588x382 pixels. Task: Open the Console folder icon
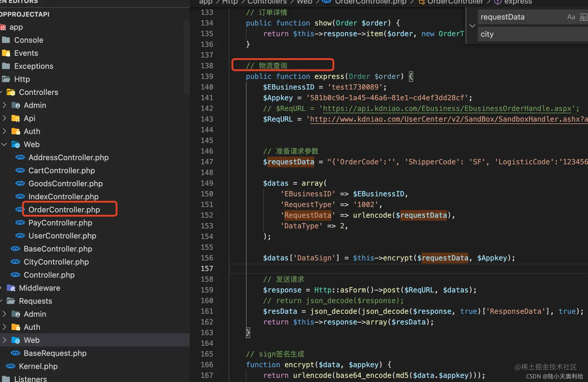pos(6,40)
